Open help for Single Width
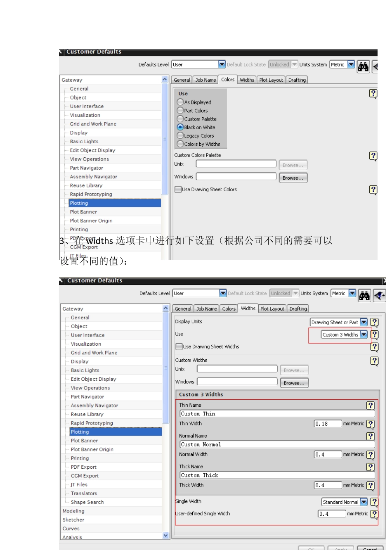 point(374,502)
